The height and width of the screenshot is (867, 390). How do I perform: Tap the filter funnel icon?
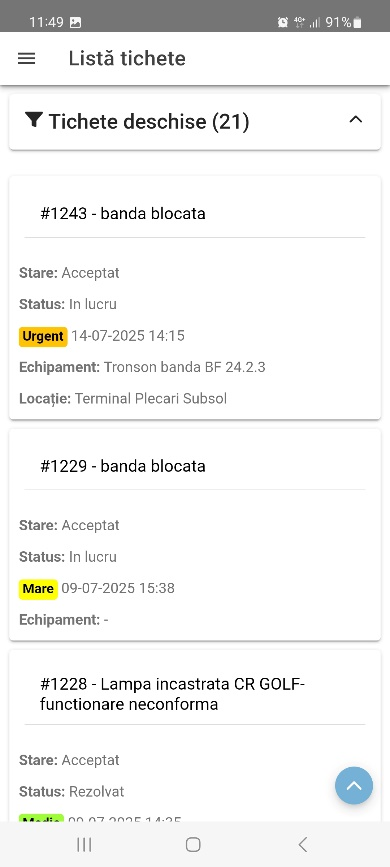click(x=34, y=120)
